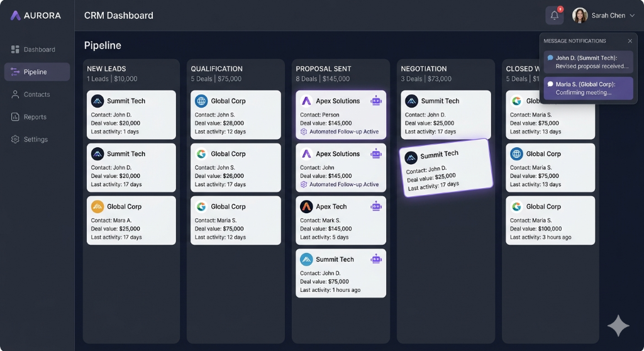The image size is (644, 351).
Task: Click '3 Deals | $73,000' summary text
Action: tap(426, 79)
